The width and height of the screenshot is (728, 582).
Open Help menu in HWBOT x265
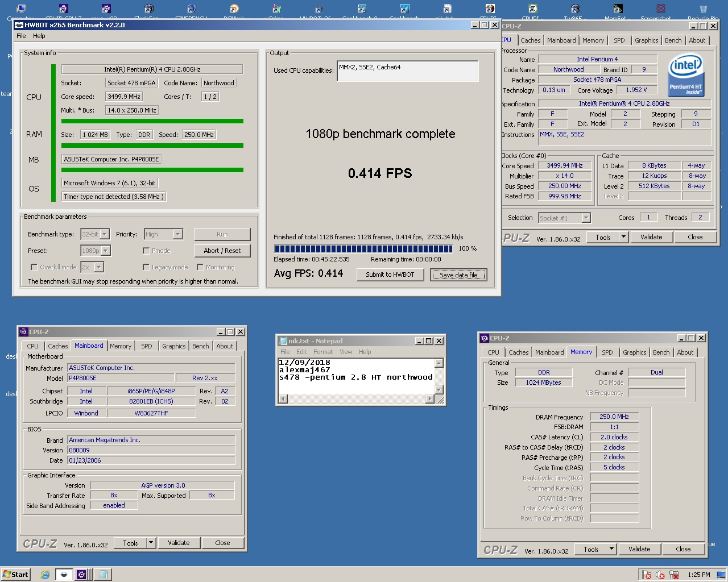(39, 36)
